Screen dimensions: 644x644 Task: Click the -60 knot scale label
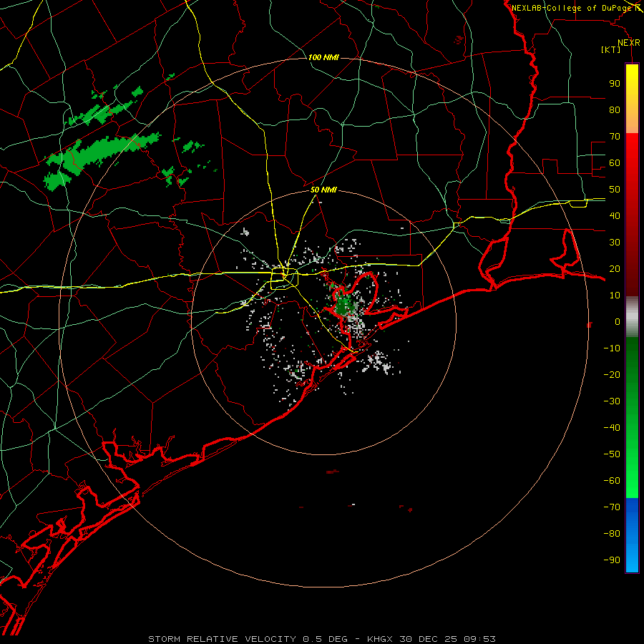(x=612, y=481)
